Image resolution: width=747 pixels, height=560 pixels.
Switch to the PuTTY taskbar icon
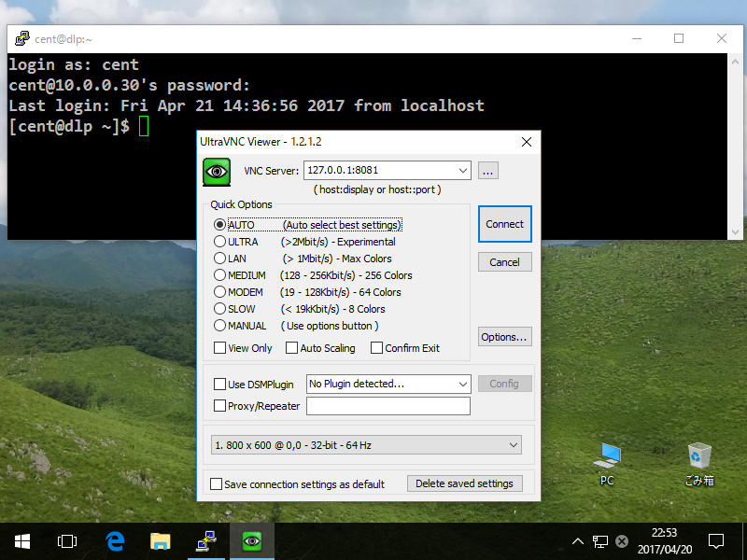pos(206,541)
